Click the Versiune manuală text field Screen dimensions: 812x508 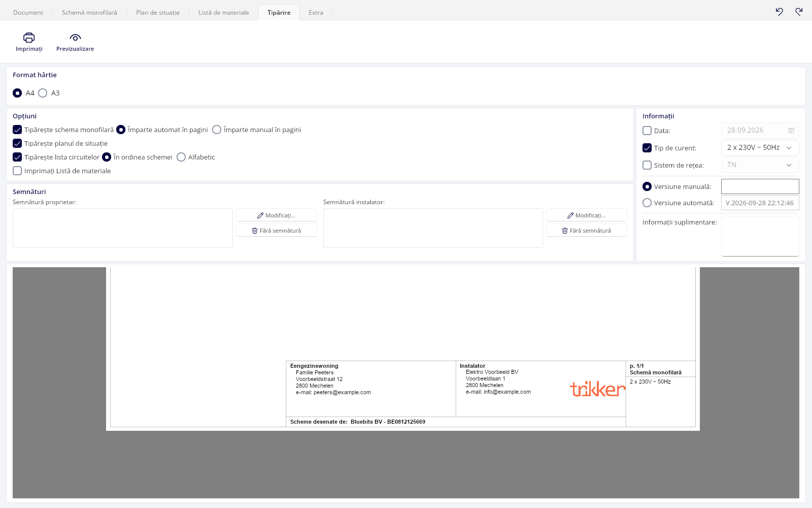pyautogui.click(x=760, y=186)
